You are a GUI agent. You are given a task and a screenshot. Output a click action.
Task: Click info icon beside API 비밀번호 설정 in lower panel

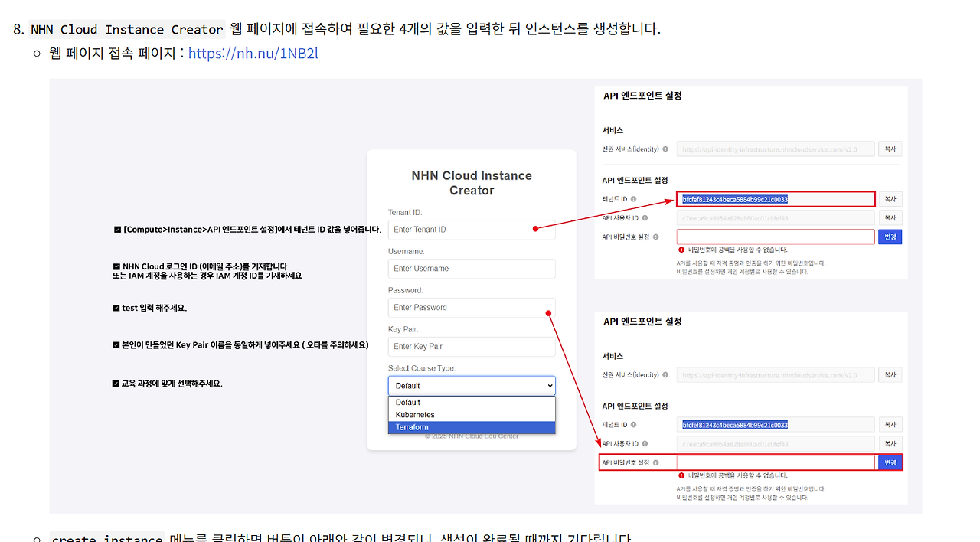pos(656,462)
